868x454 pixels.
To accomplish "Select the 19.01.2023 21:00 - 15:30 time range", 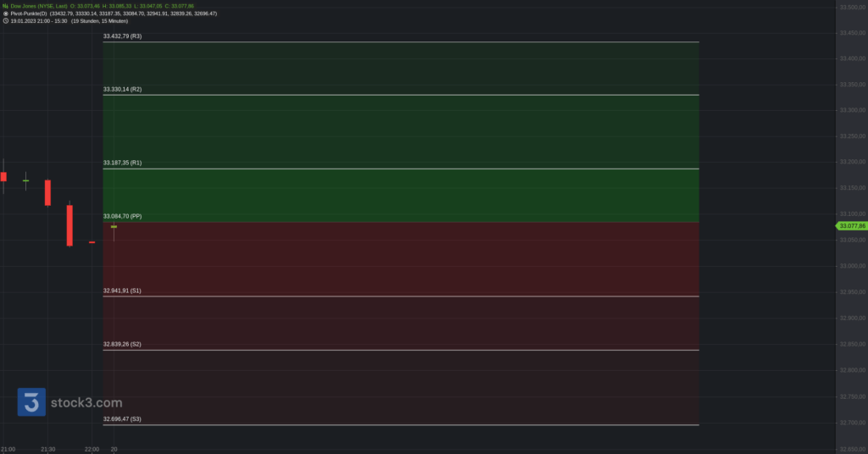I will (x=39, y=20).
